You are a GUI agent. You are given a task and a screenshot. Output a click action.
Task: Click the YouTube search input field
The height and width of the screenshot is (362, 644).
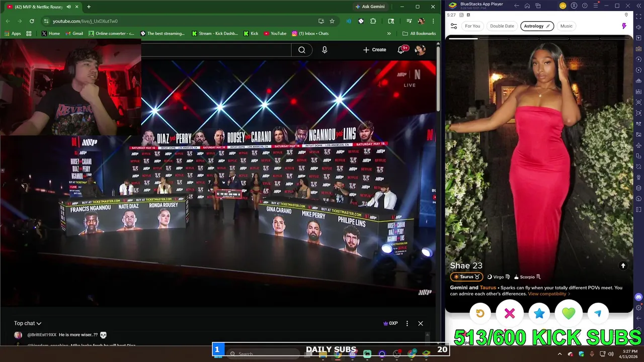pos(216,50)
